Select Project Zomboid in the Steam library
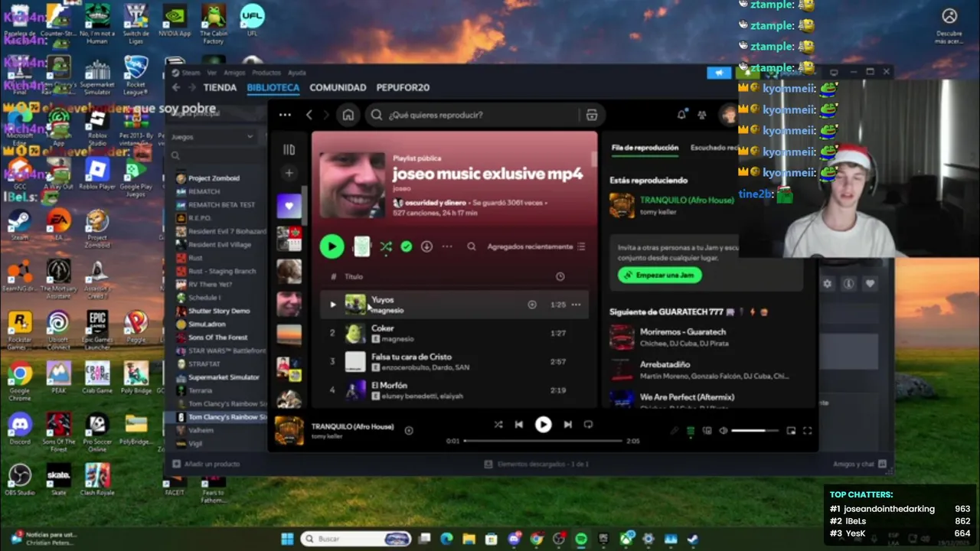The image size is (980, 551). point(214,178)
